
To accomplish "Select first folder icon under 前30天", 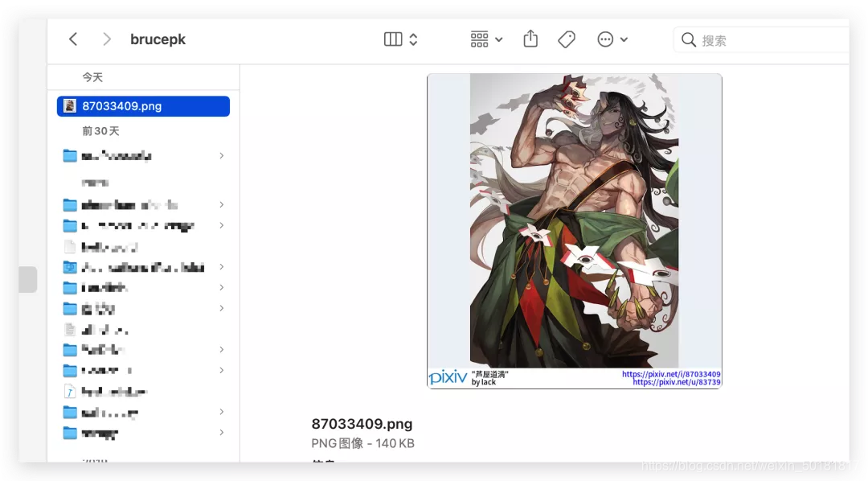I will (x=70, y=156).
